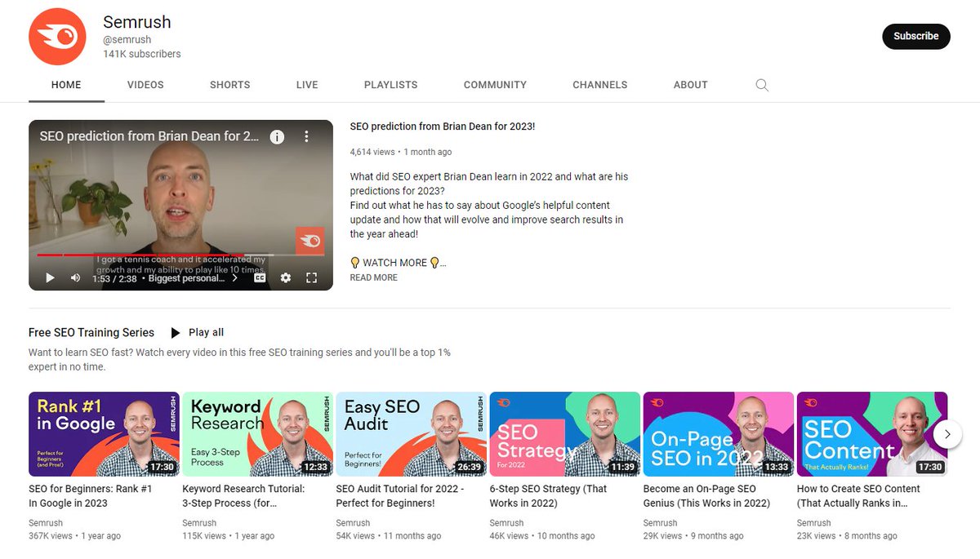This screenshot has width=980, height=559.
Task: Open 'Keyword Research Tutorial' title link
Action: point(243,496)
